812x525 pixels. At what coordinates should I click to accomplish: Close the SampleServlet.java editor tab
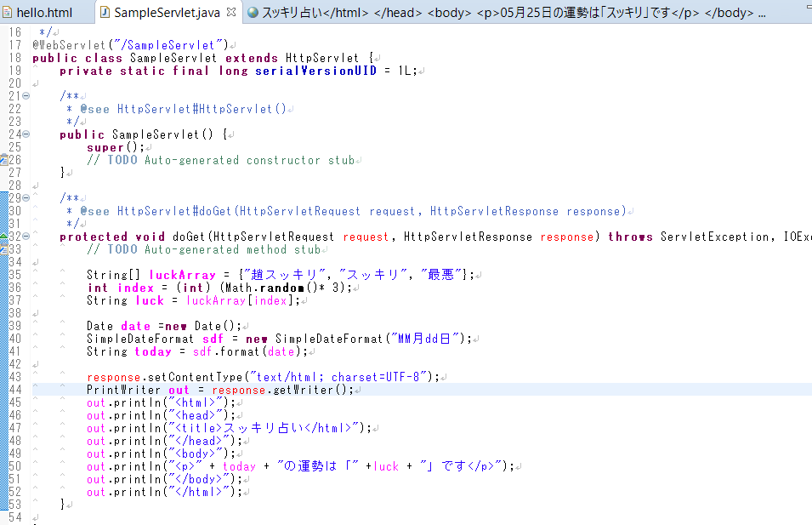tap(231, 11)
